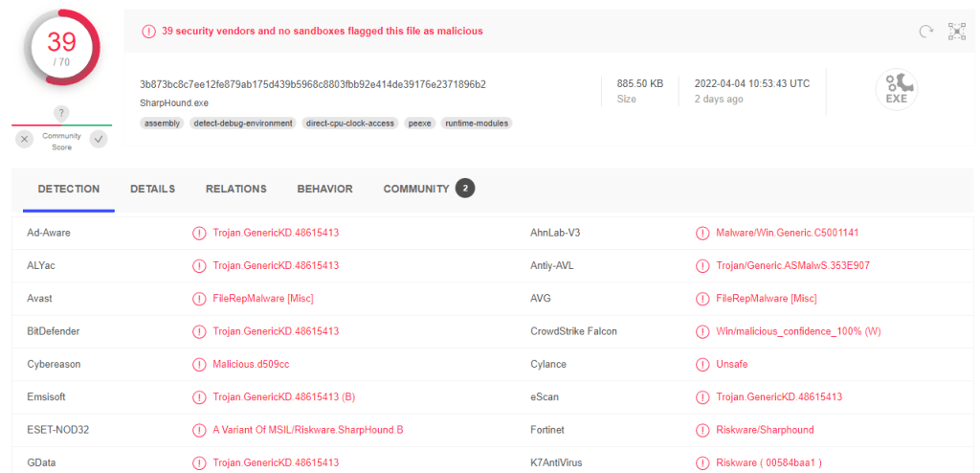Switch to the Details tab

152,189
